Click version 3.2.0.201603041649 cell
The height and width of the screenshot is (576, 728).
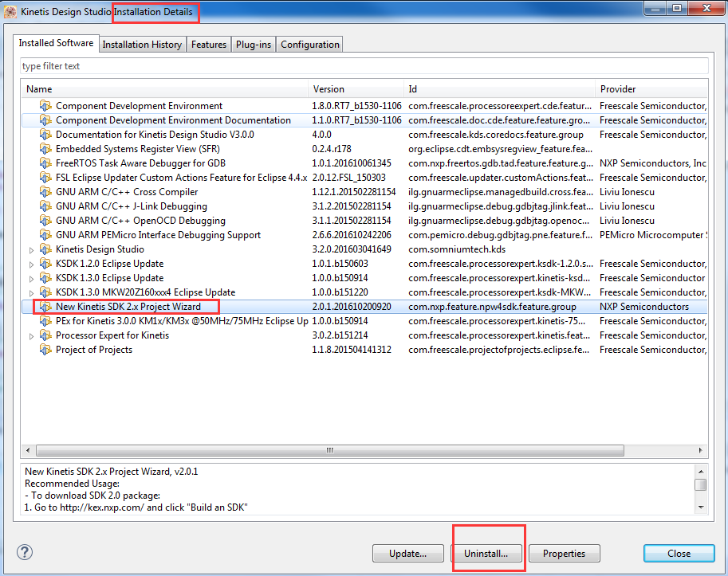352,249
